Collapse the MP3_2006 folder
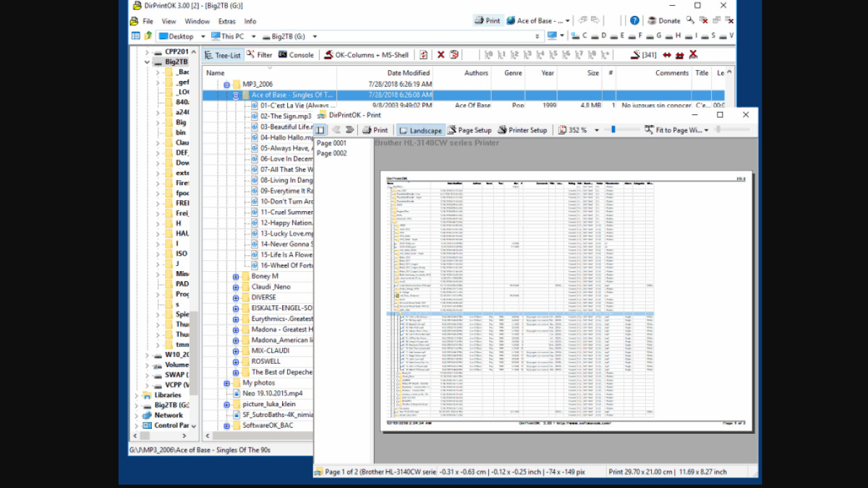Image resolution: width=868 pixels, height=488 pixels. (226, 85)
